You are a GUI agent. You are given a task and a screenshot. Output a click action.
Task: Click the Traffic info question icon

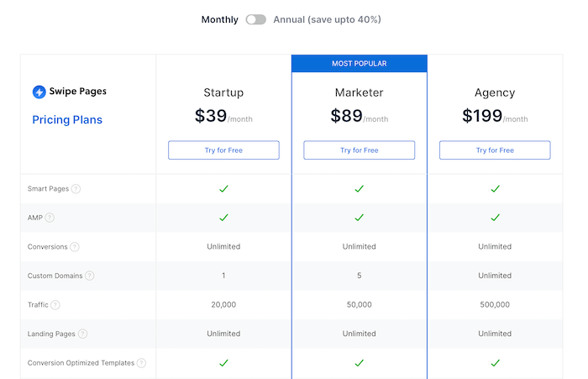(x=55, y=305)
